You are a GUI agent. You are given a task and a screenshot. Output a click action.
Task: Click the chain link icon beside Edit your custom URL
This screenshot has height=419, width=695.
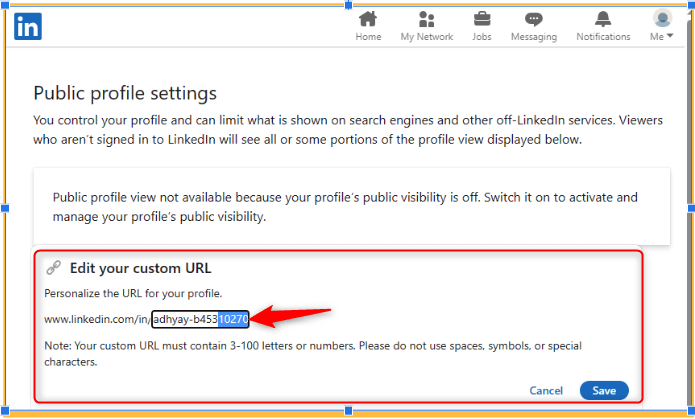point(54,268)
